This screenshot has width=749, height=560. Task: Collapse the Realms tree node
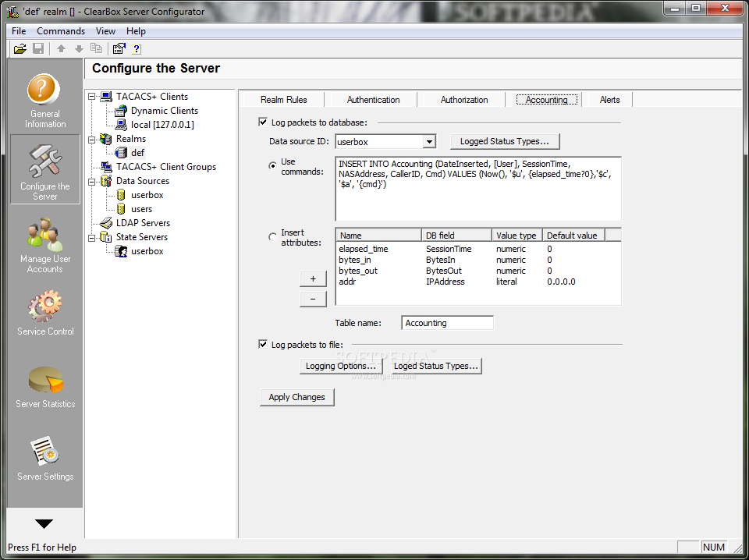(x=92, y=139)
